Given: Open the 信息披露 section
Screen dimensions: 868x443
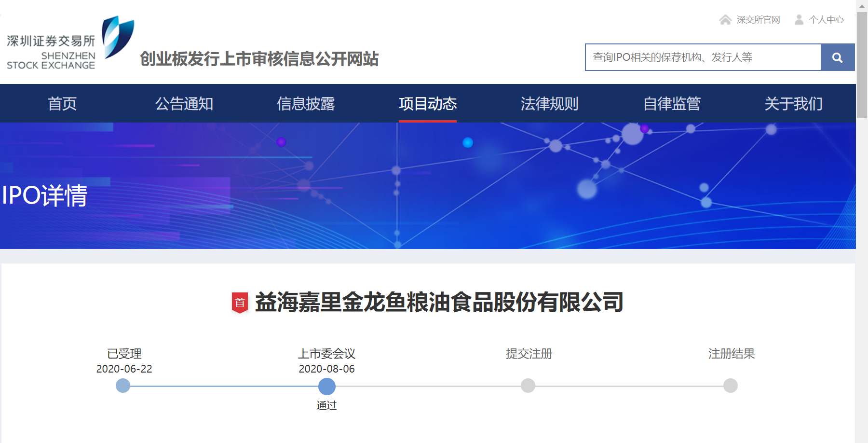Looking at the screenshot, I should (306, 104).
